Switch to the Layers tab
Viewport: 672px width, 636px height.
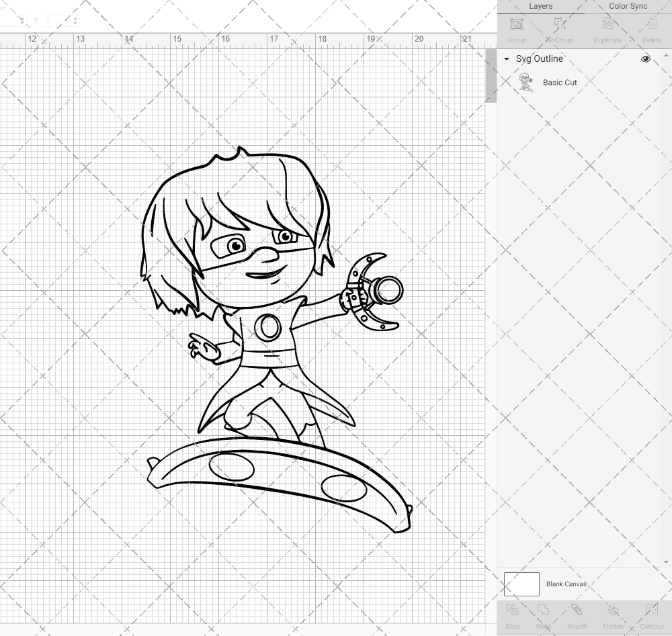541,6
